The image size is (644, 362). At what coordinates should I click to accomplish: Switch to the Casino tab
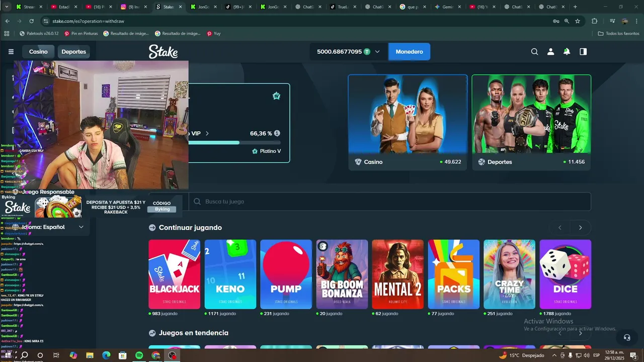tap(38, 52)
